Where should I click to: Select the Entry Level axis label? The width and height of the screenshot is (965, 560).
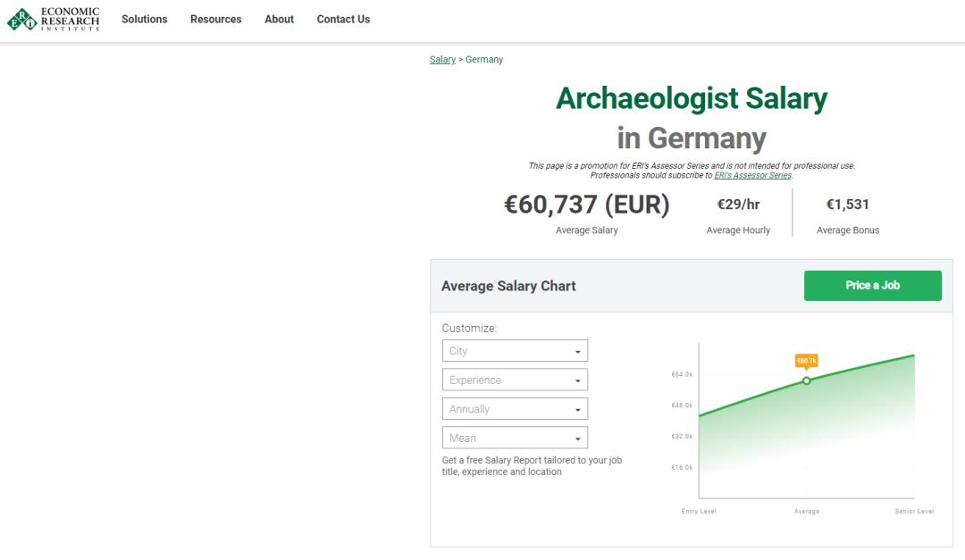pyautogui.click(x=699, y=512)
